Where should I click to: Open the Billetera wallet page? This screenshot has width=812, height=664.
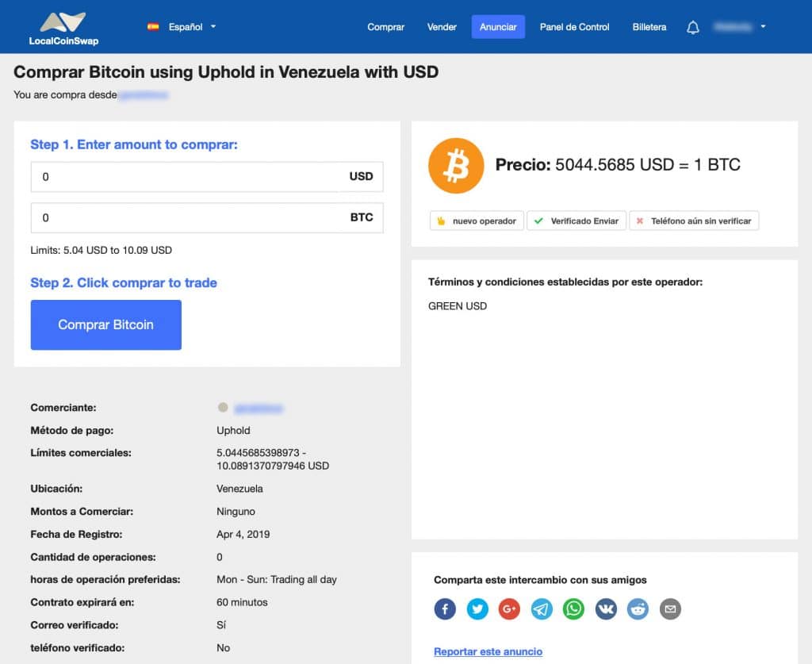click(x=649, y=27)
